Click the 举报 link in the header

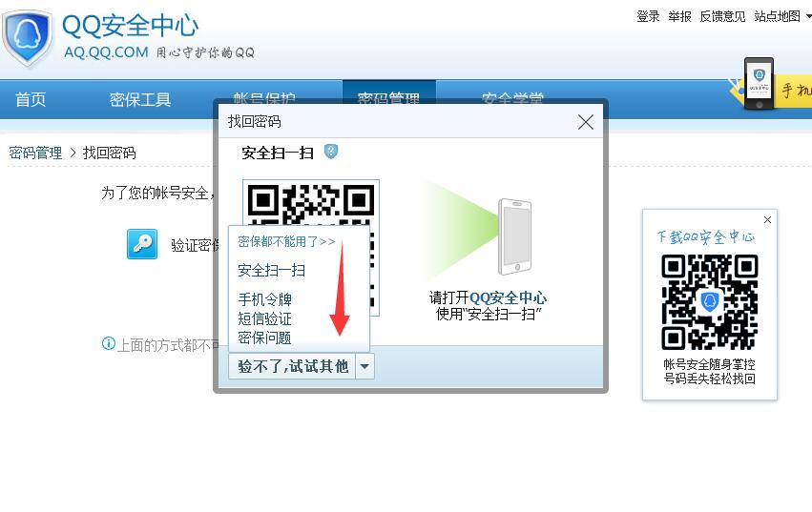coord(679,16)
